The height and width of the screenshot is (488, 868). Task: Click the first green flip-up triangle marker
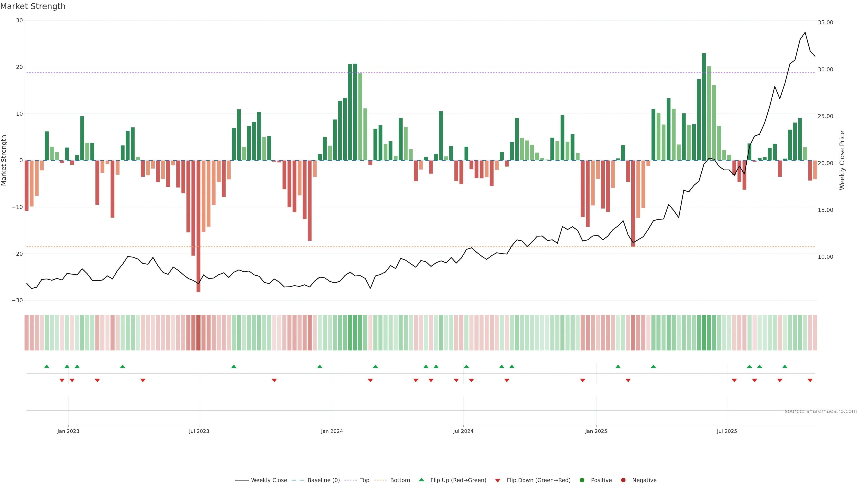47,366
